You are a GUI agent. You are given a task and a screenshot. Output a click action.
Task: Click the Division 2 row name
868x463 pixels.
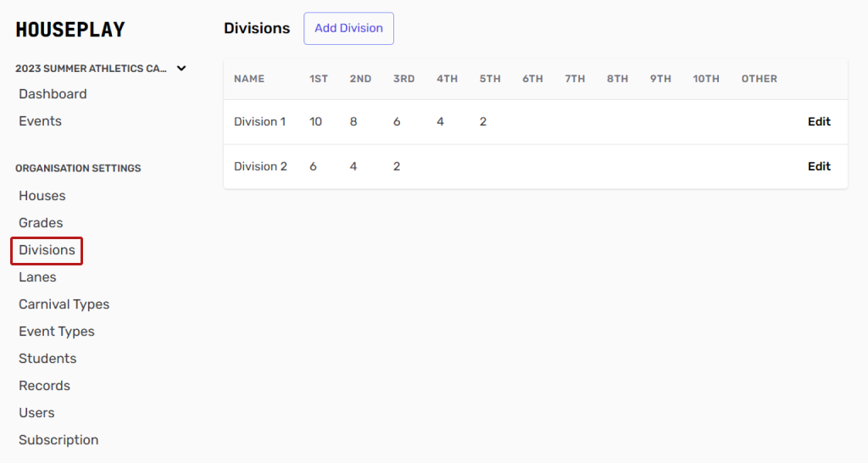click(260, 167)
